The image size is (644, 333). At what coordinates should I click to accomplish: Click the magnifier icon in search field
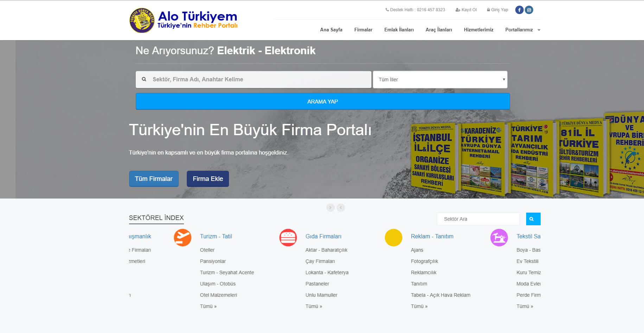coord(144,80)
